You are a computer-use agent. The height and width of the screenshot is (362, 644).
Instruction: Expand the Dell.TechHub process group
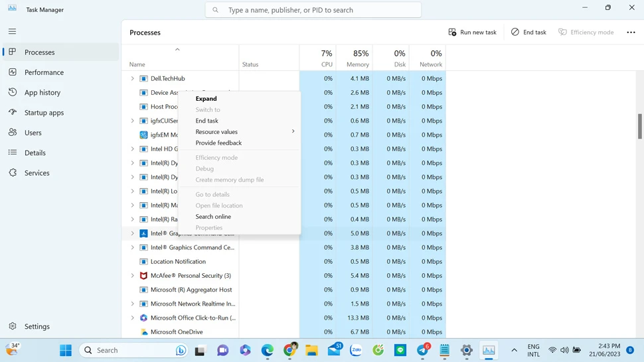132,78
